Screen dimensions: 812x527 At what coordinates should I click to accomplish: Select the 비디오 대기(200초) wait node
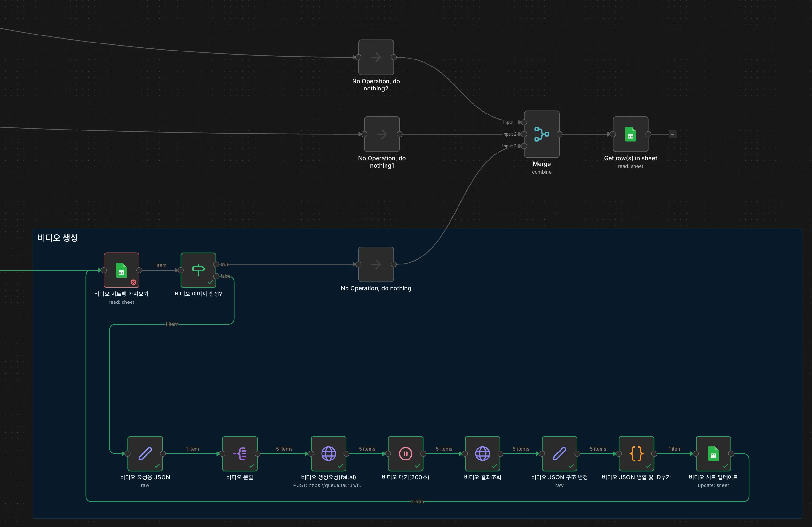click(405, 453)
